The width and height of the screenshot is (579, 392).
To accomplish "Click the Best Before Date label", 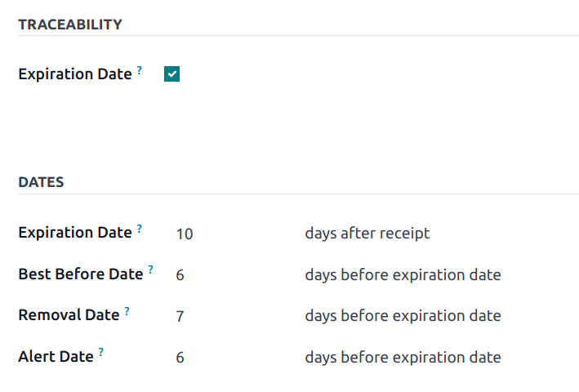I will click(81, 274).
